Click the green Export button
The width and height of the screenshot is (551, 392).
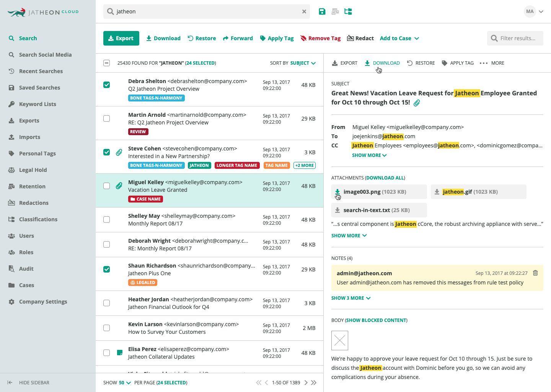121,38
